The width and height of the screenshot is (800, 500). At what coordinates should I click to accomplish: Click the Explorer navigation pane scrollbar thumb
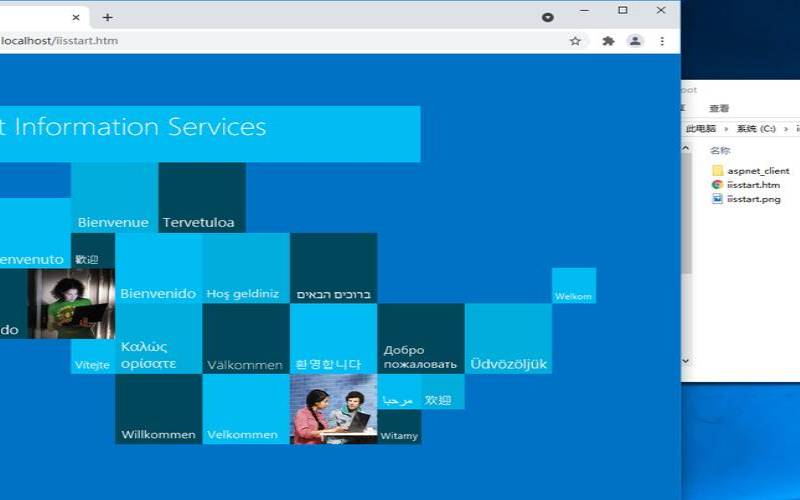coord(686,213)
